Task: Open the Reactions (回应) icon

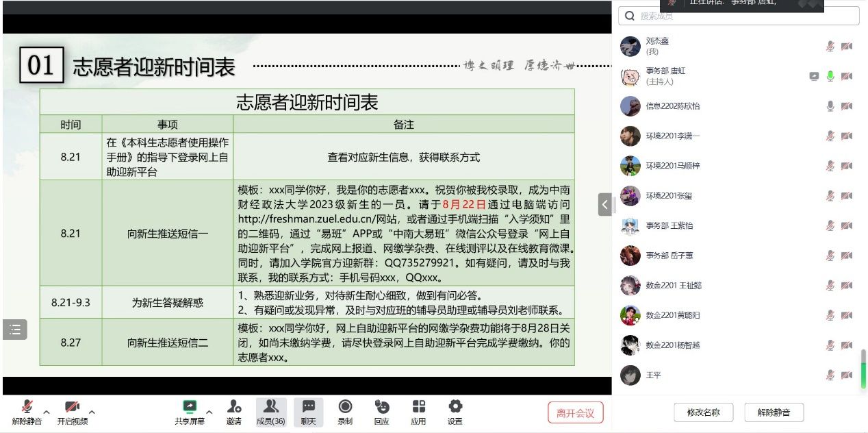Action: (382, 408)
